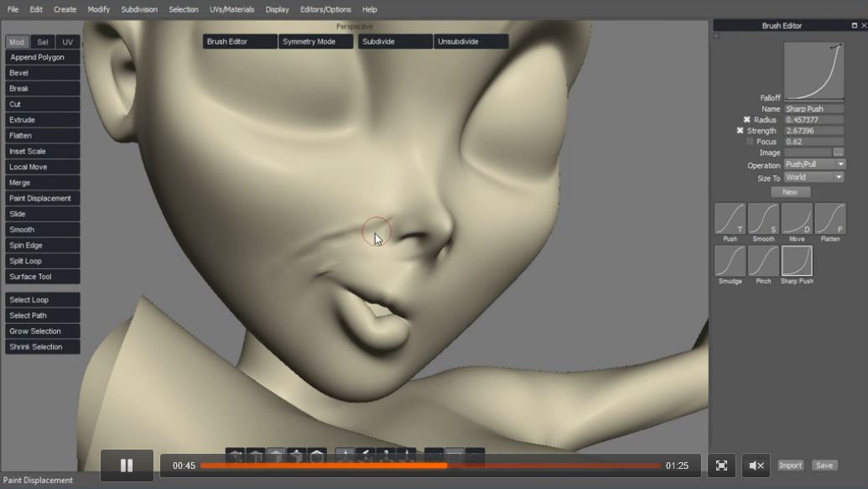Choose the Local Move tool

coord(43,167)
